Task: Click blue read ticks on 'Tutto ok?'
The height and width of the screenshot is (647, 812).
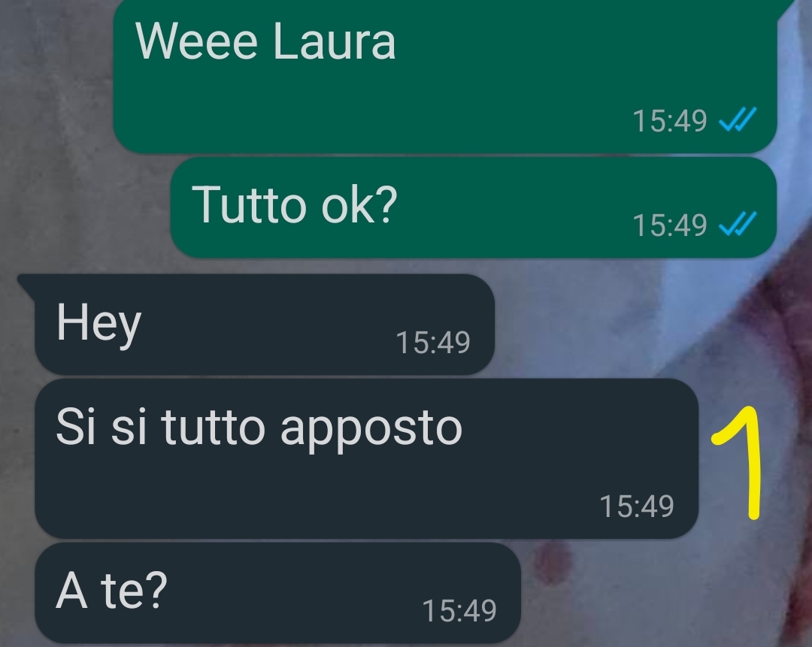Action: point(738,224)
